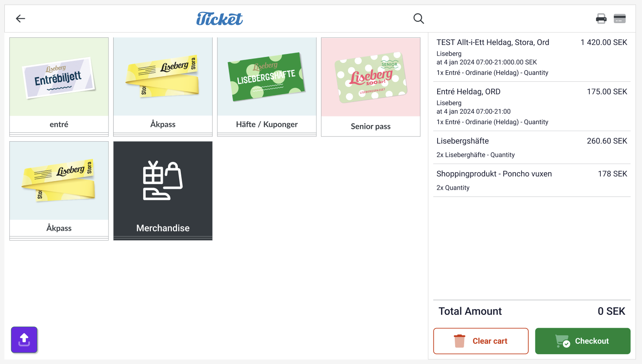The width and height of the screenshot is (642, 364).
Task: Click the purple upload icon button
Action: (24, 340)
